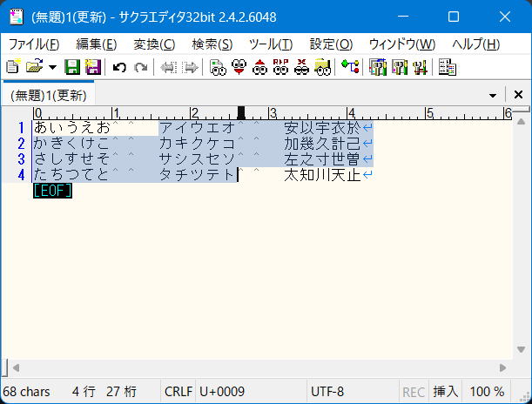Open the ツール(T) menu
This screenshot has width=532, height=404.
pos(271,44)
